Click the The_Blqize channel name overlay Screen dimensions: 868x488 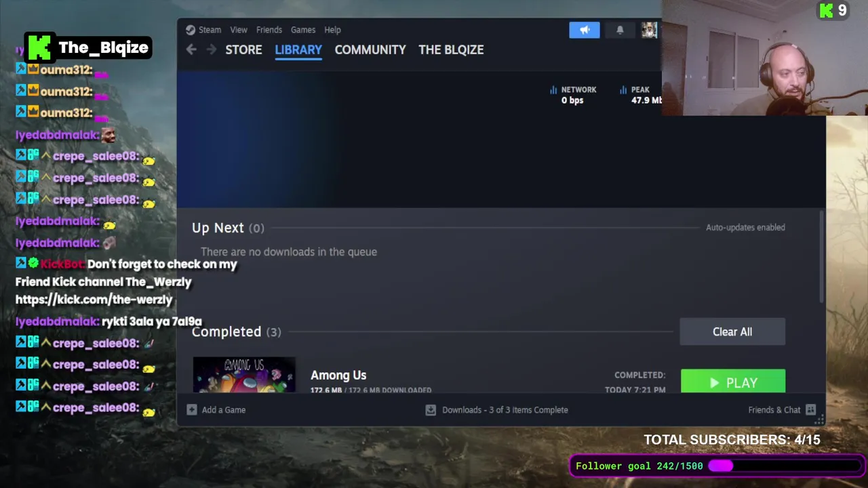(x=103, y=47)
